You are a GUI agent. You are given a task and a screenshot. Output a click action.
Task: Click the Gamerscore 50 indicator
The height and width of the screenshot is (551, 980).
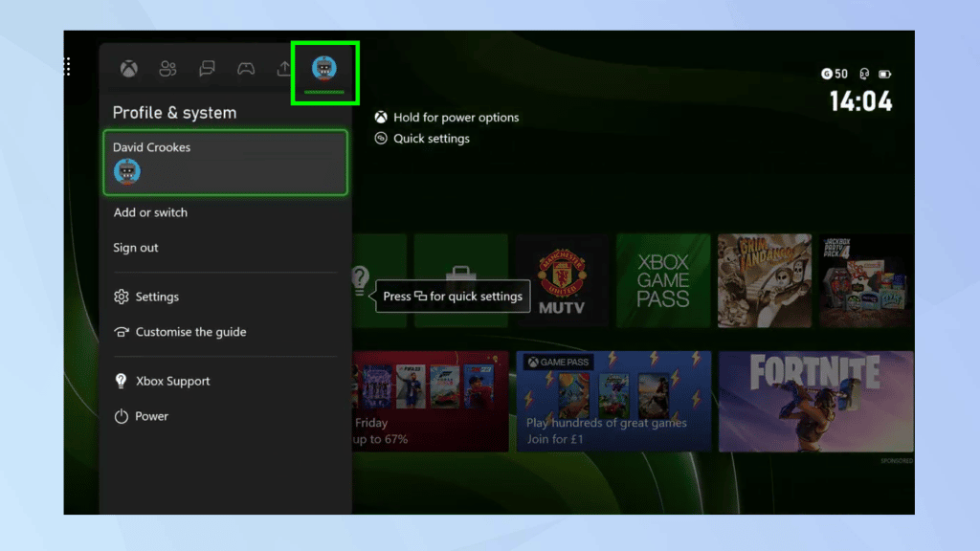[x=834, y=73]
